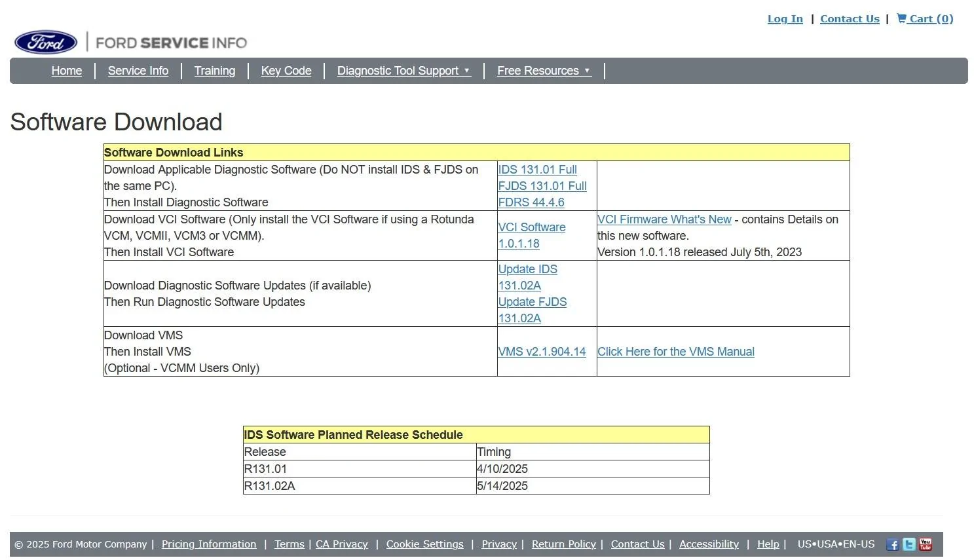
Task: Click the Ford oval logo
Action: click(46, 43)
